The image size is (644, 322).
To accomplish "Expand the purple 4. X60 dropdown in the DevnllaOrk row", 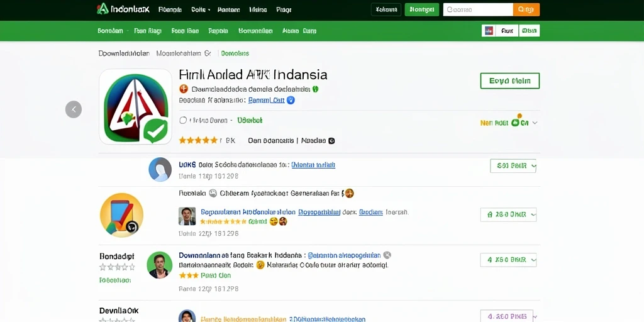I will pos(508,316).
